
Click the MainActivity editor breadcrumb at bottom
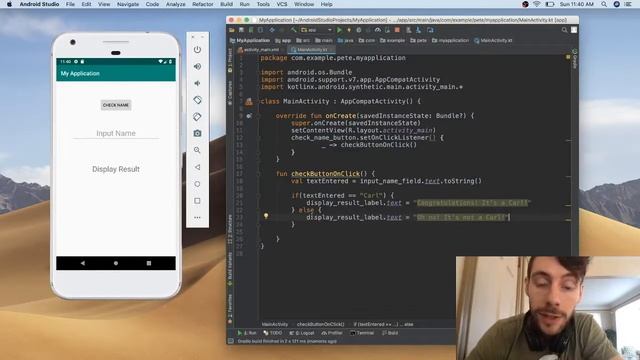pos(275,324)
